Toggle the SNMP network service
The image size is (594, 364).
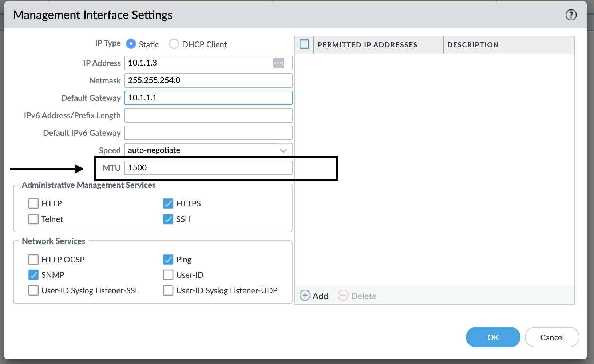[33, 275]
